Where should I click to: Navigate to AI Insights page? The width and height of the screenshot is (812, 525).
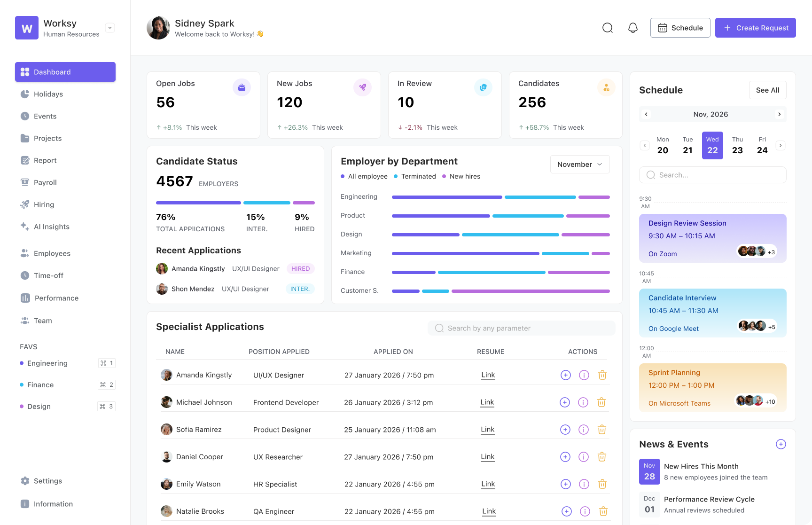51,227
